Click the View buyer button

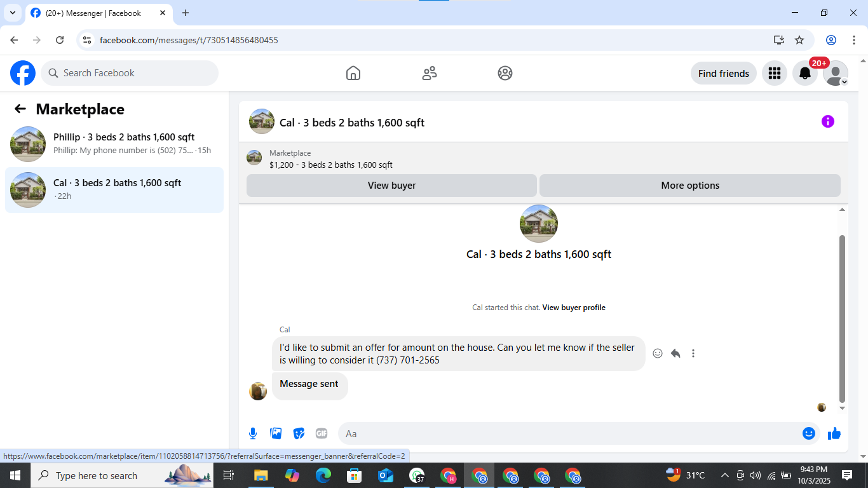pyautogui.click(x=391, y=186)
